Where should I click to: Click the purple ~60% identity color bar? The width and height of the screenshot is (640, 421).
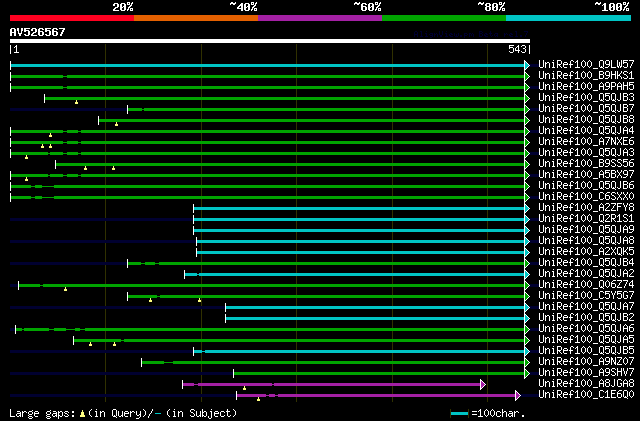(x=320, y=18)
